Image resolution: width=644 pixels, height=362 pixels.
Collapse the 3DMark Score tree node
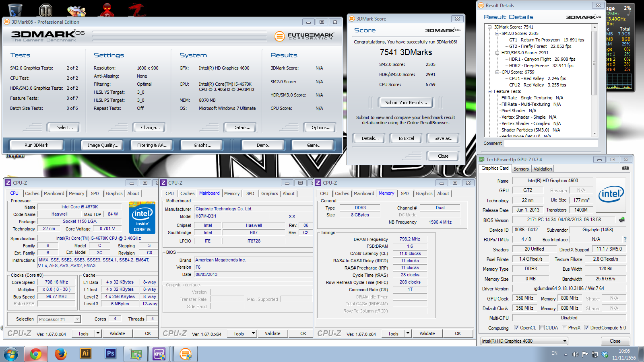coord(490,27)
